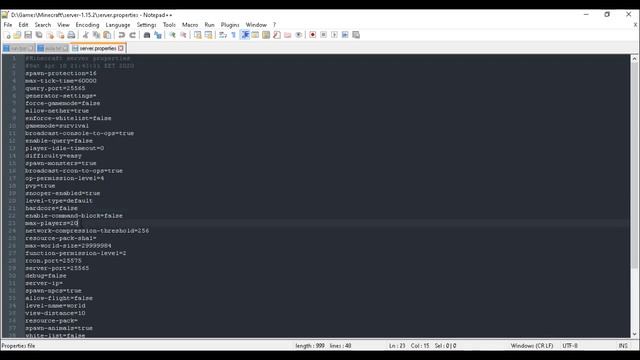Click Windows (CR LF) line ending status
Image resolution: width=640 pixels, height=360 pixels.
532,346
